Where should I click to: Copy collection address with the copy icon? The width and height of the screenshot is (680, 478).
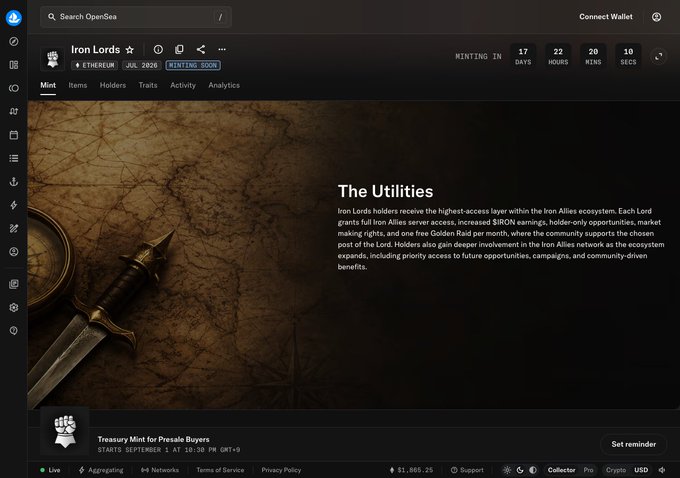click(179, 49)
